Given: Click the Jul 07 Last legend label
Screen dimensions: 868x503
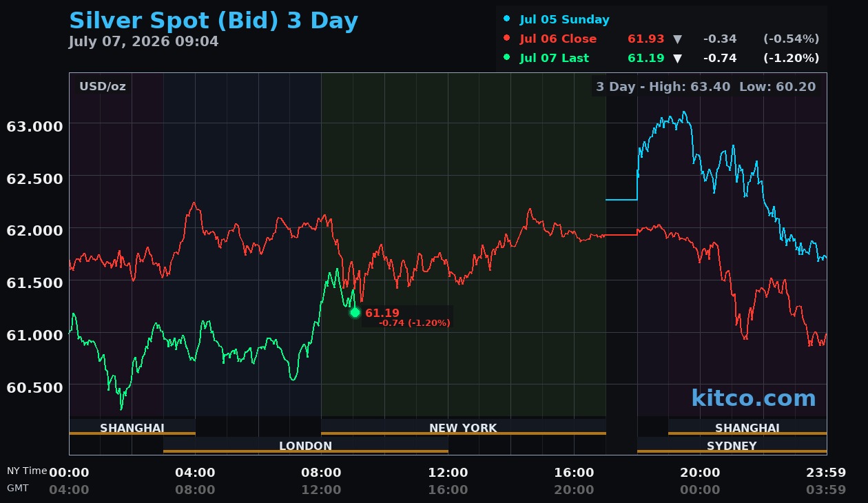Looking at the screenshot, I should pyautogui.click(x=555, y=59).
